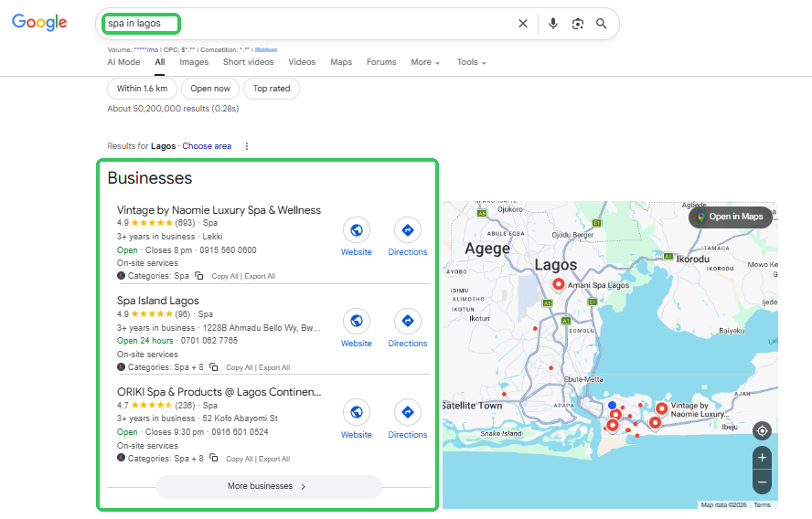Switch to the AI Mode tab
Screen dimensions: 812x519
[x=123, y=62]
